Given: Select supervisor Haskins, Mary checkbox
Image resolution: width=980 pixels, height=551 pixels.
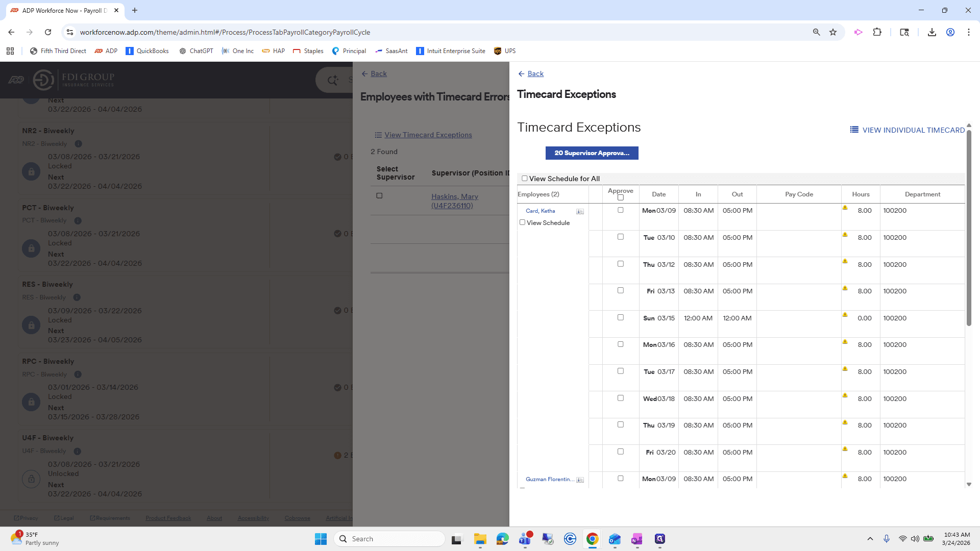Looking at the screenshot, I should (x=379, y=196).
